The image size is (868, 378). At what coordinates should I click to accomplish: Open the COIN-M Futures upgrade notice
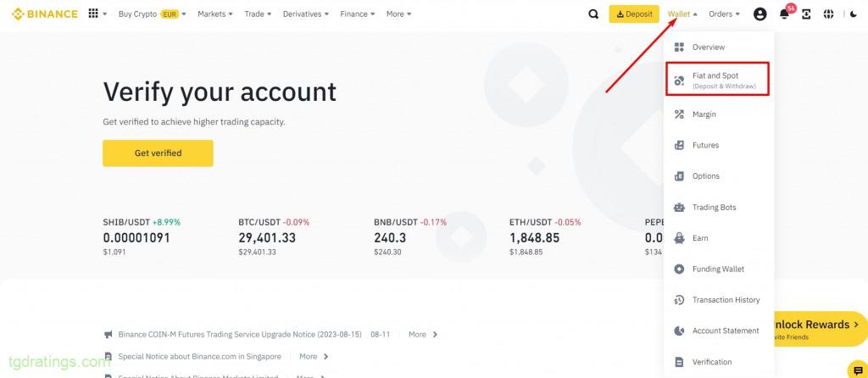click(240, 335)
